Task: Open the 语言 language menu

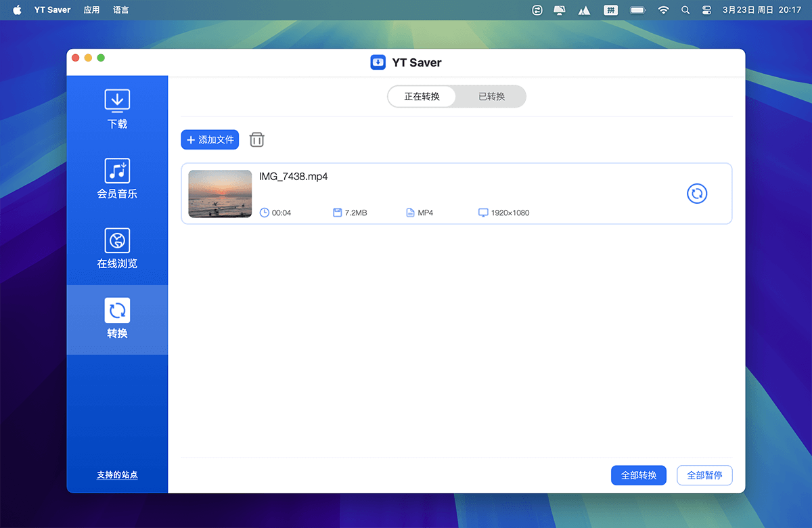Action: pos(121,10)
